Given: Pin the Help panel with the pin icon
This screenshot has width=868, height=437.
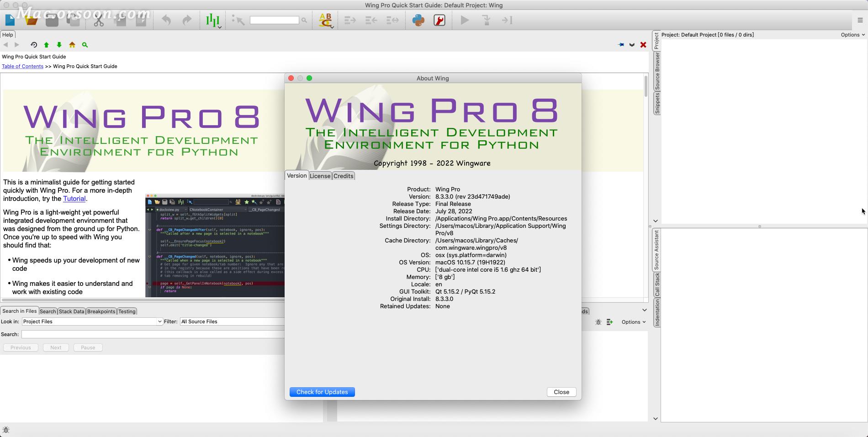Looking at the screenshot, I should pos(621,45).
